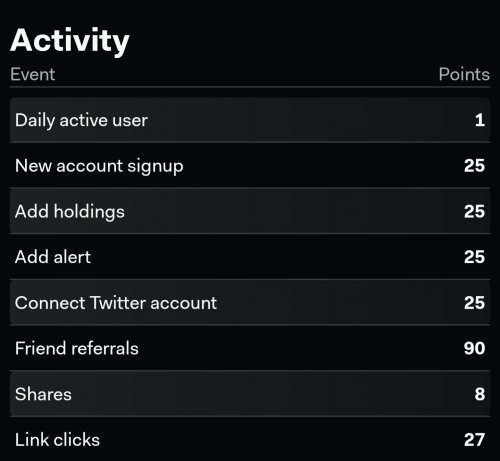The width and height of the screenshot is (500, 461).
Task: Select the Link clicks row
Action: (x=250, y=440)
